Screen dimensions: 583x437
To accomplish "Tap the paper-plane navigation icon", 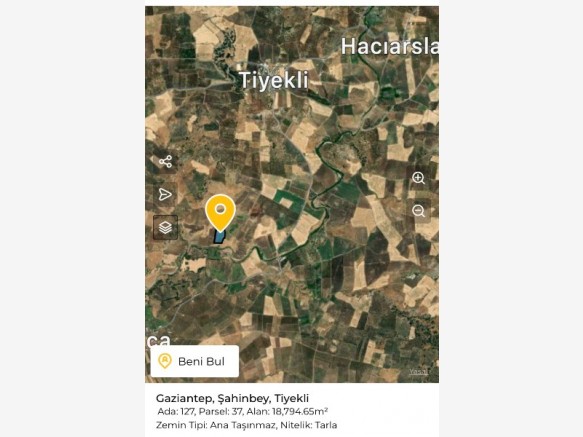I will [x=165, y=194].
